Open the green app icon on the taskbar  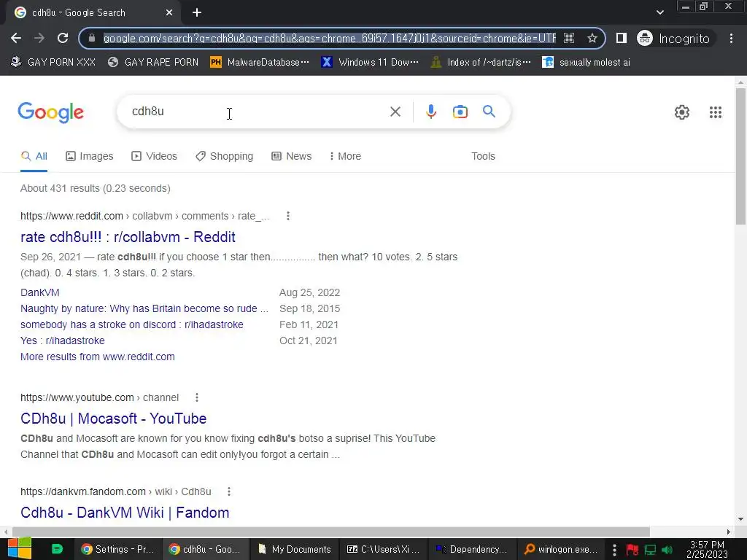(x=57, y=549)
